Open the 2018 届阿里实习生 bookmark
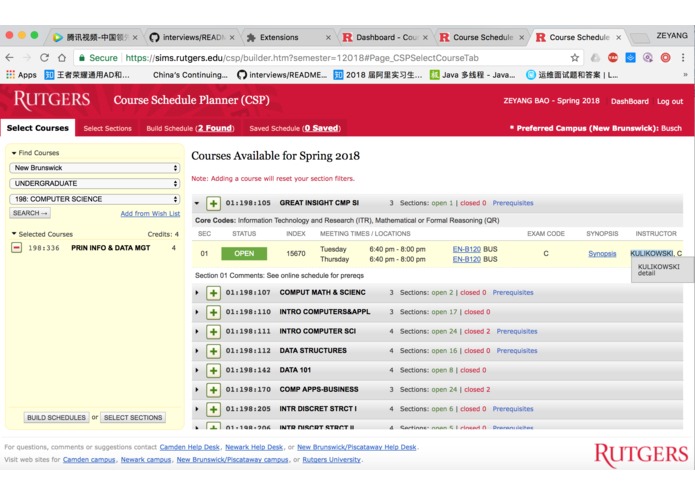695x494 pixels. [378, 75]
